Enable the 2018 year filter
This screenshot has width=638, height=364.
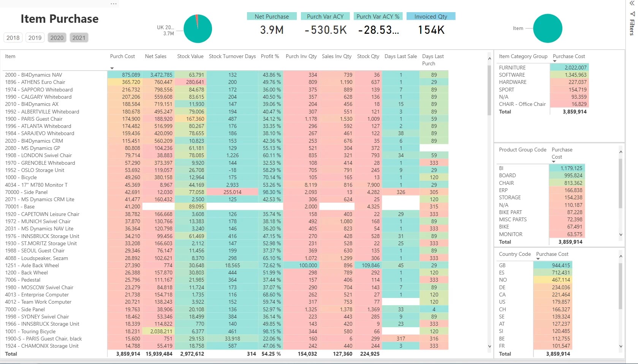(x=13, y=38)
